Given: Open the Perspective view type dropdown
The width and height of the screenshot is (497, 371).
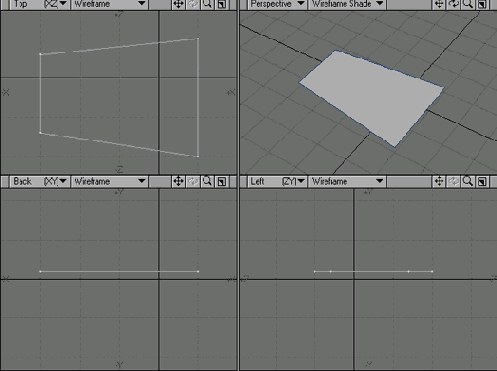Looking at the screenshot, I should coord(277,4).
